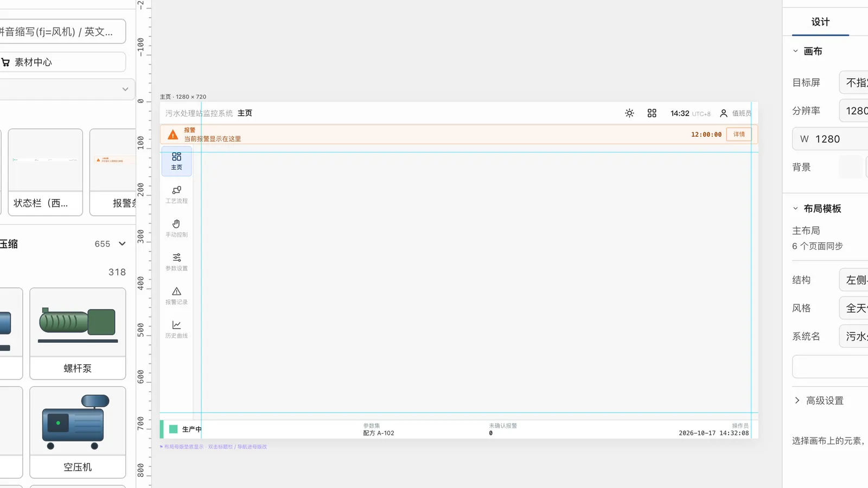Collapse the 画布 section chevron
Image resolution: width=868 pixels, height=488 pixels.
(796, 51)
